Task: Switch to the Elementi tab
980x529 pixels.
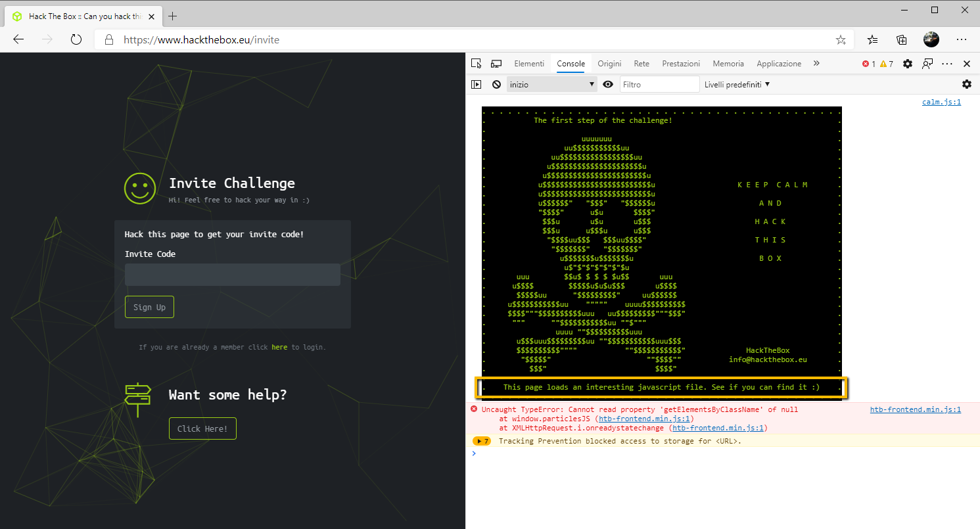Action: click(529, 64)
